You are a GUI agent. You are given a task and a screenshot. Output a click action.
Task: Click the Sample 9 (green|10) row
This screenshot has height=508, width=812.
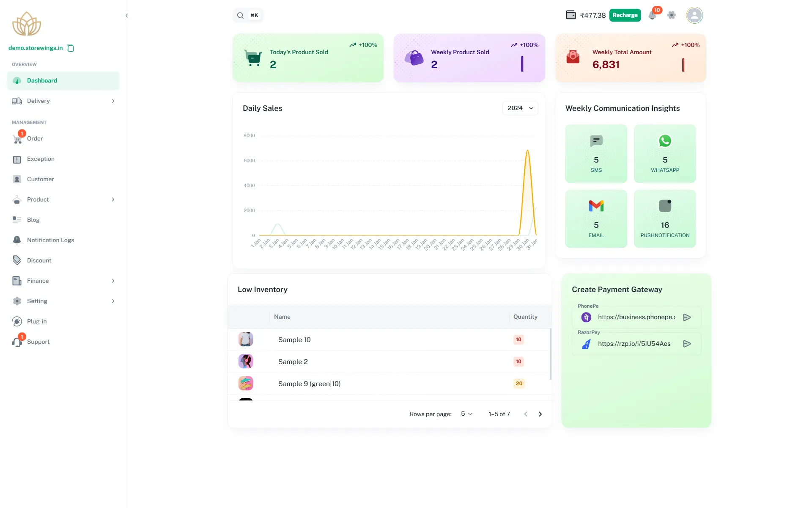(x=389, y=384)
